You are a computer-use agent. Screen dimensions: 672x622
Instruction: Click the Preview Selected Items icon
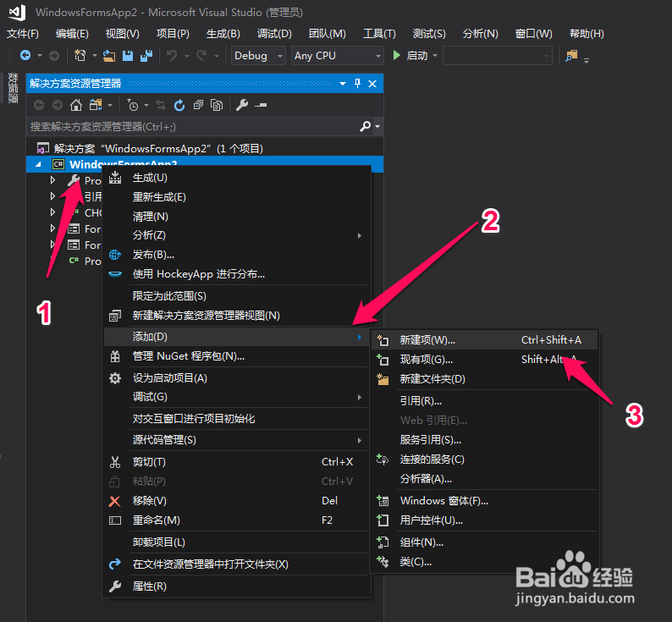(261, 105)
